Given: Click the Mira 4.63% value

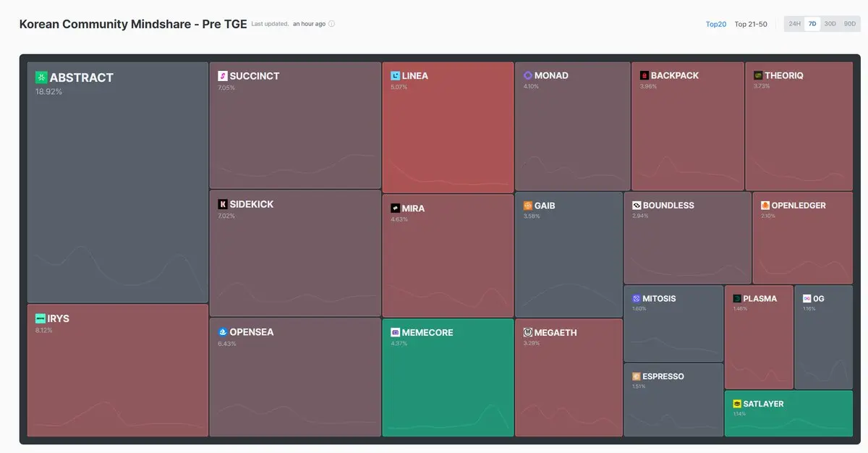Looking at the screenshot, I should [x=399, y=219].
